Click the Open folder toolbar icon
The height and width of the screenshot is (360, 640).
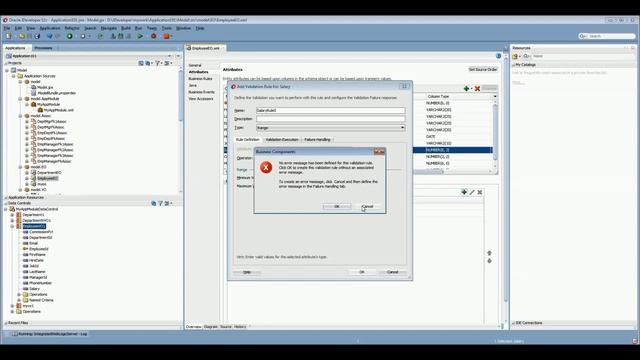pyautogui.click(x=22, y=36)
